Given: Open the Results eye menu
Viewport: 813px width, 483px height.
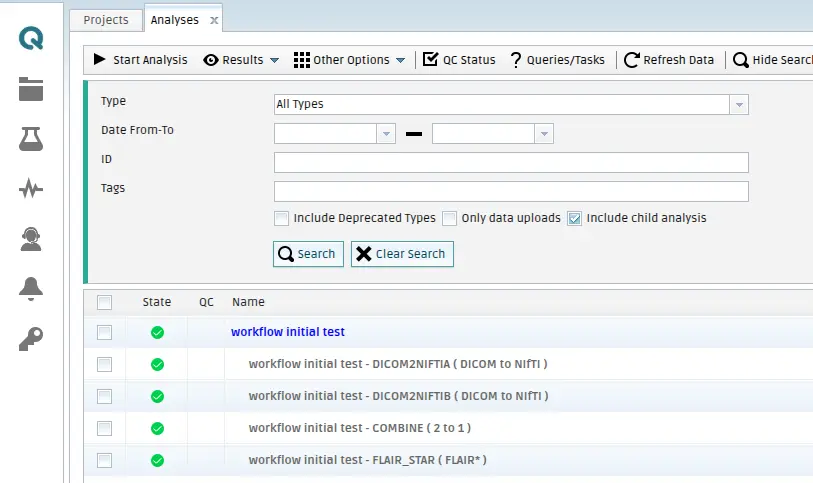Looking at the screenshot, I should [x=233, y=60].
